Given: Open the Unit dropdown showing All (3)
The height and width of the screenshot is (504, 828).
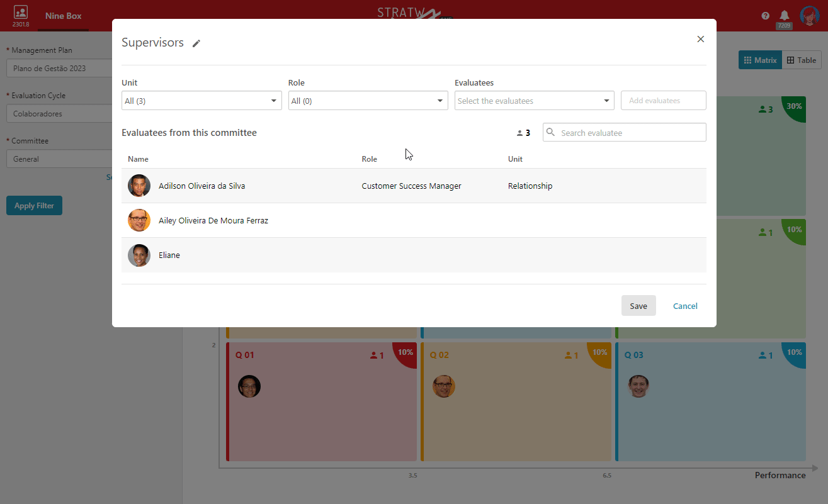Looking at the screenshot, I should point(201,101).
